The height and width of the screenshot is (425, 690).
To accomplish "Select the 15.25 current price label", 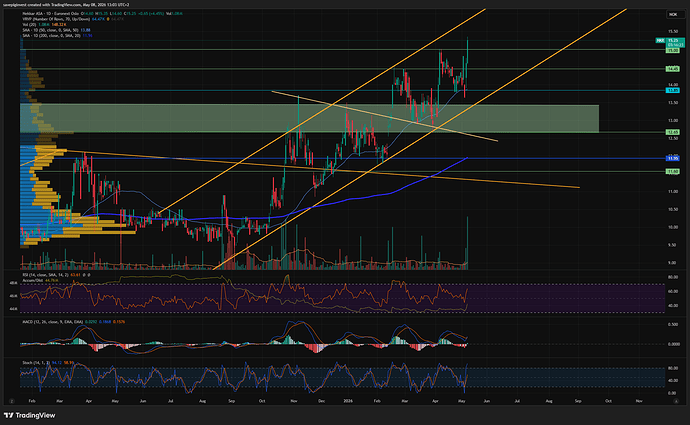I will (675, 42).
